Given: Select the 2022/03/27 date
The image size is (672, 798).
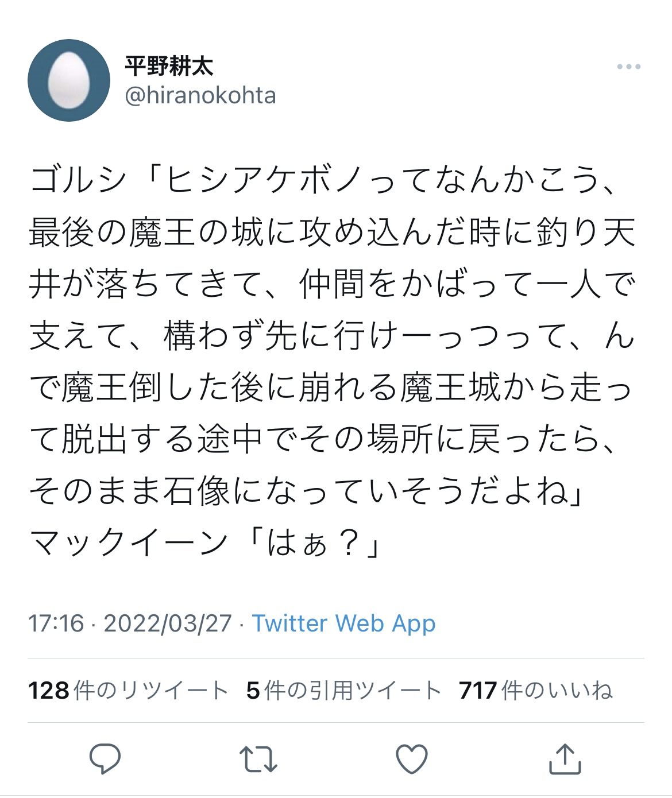Looking at the screenshot, I should coord(167,623).
